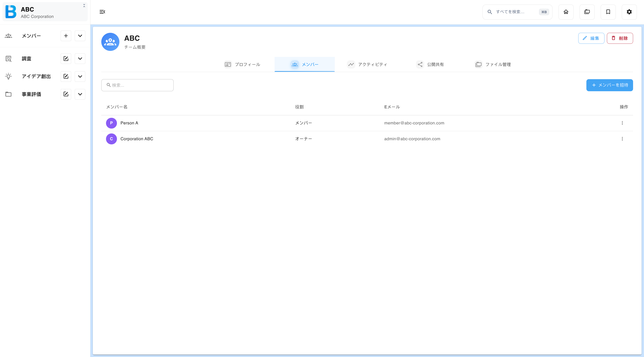Open the bookmarks icon in the top bar
Image resolution: width=644 pixels, height=357 pixels.
[x=608, y=12]
